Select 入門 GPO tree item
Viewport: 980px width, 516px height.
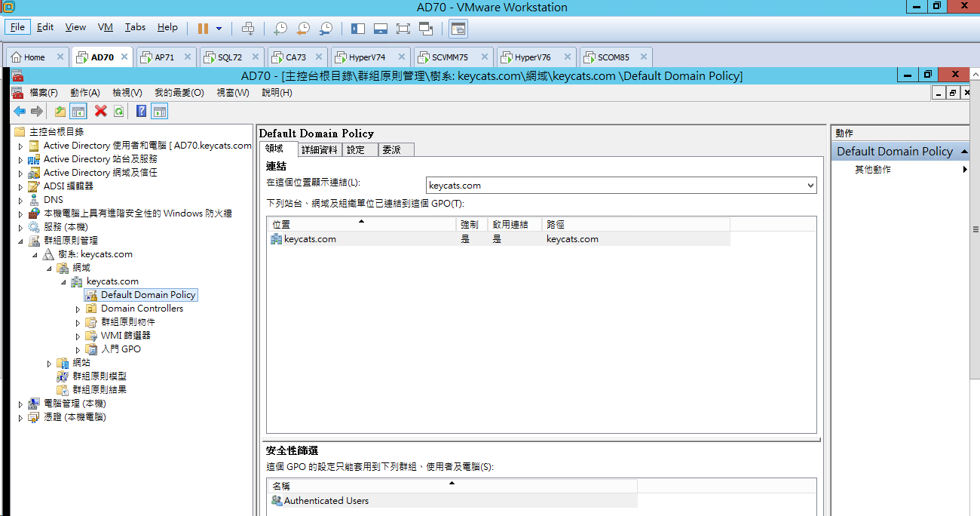[x=121, y=349]
